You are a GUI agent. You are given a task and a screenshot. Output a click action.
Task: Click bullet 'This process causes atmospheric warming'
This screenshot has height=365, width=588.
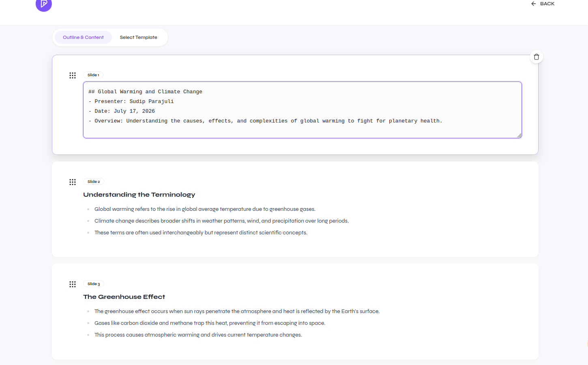(x=198, y=335)
